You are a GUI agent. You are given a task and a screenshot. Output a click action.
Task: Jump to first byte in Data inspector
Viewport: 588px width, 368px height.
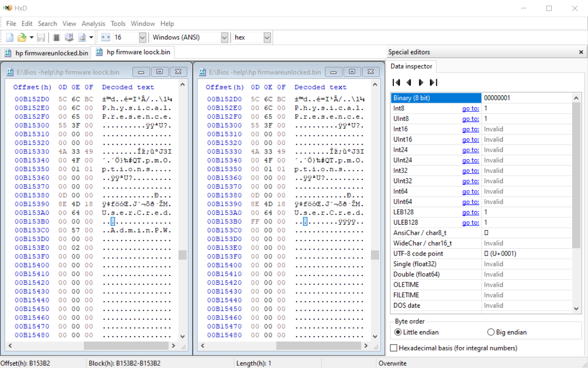click(396, 82)
